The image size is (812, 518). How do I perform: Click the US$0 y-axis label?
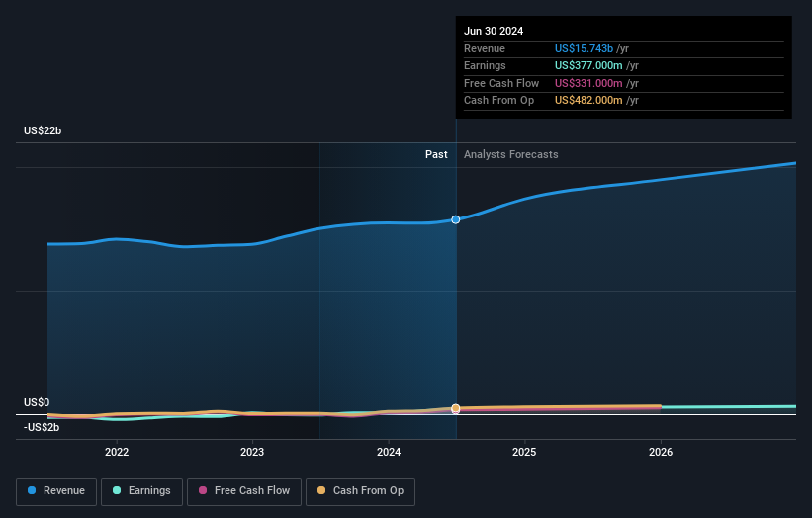click(x=37, y=402)
